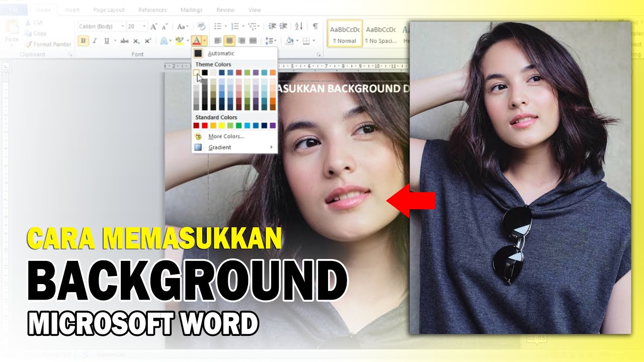Image resolution: width=644 pixels, height=362 pixels.
Task: Click the Sort icon
Action: pyautogui.click(x=298, y=26)
